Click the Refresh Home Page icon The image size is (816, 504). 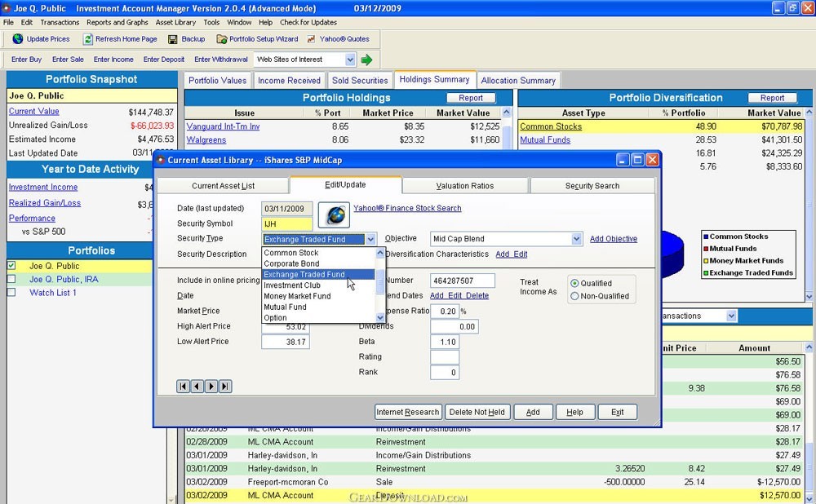(x=88, y=39)
